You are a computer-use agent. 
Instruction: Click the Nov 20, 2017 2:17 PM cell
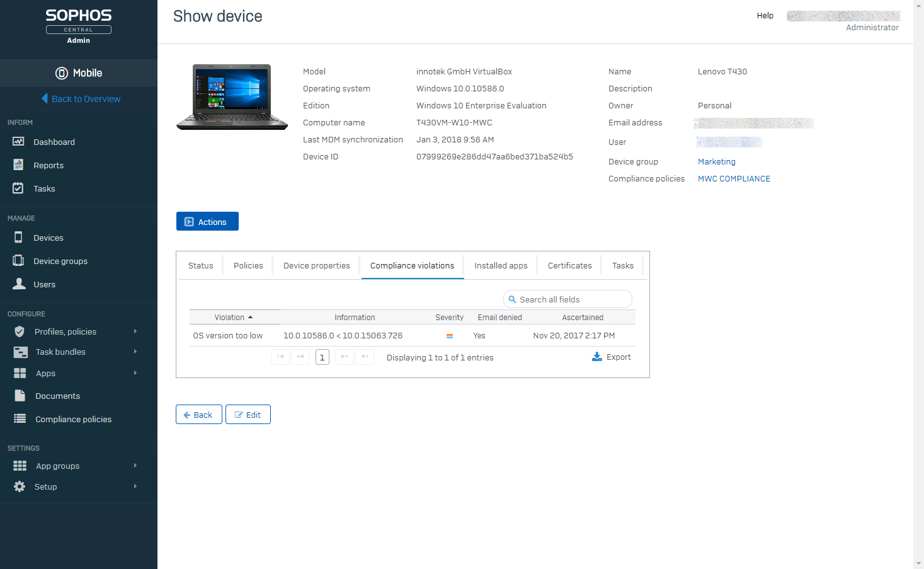[x=574, y=335]
